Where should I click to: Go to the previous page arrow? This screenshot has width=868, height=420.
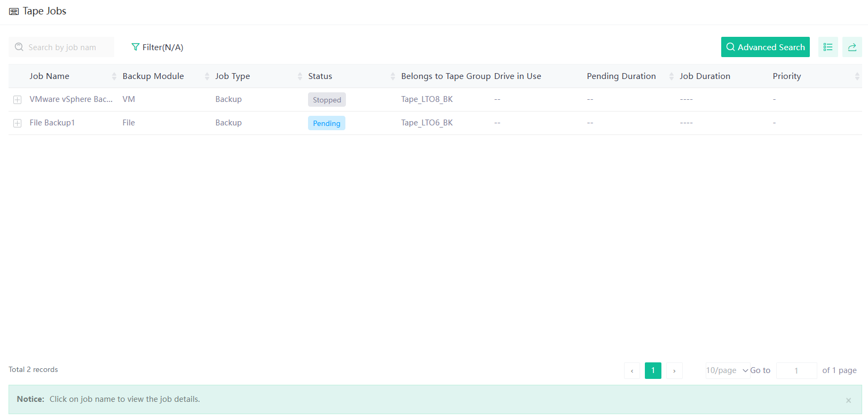click(632, 370)
